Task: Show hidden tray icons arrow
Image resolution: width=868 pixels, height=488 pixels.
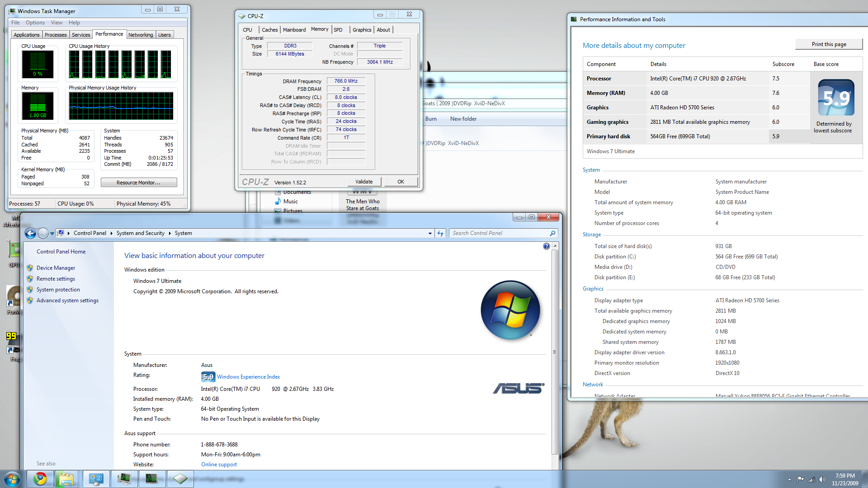Action: click(789, 479)
